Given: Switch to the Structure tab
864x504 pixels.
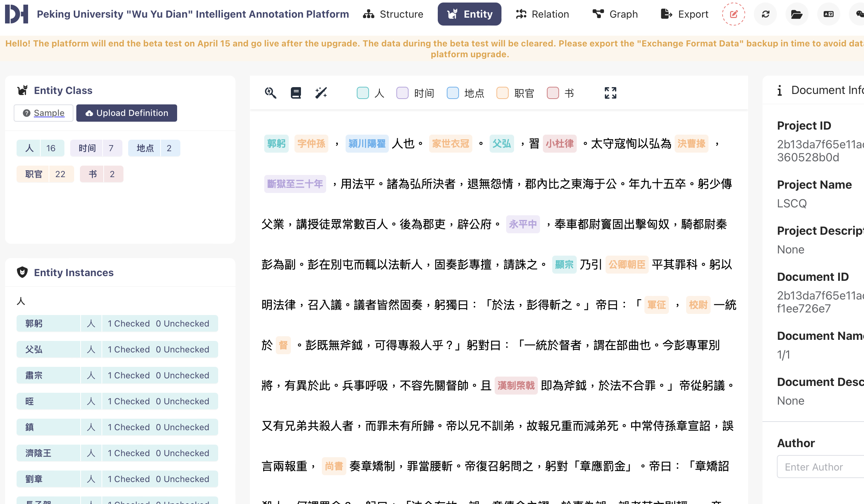Looking at the screenshot, I should [393, 14].
